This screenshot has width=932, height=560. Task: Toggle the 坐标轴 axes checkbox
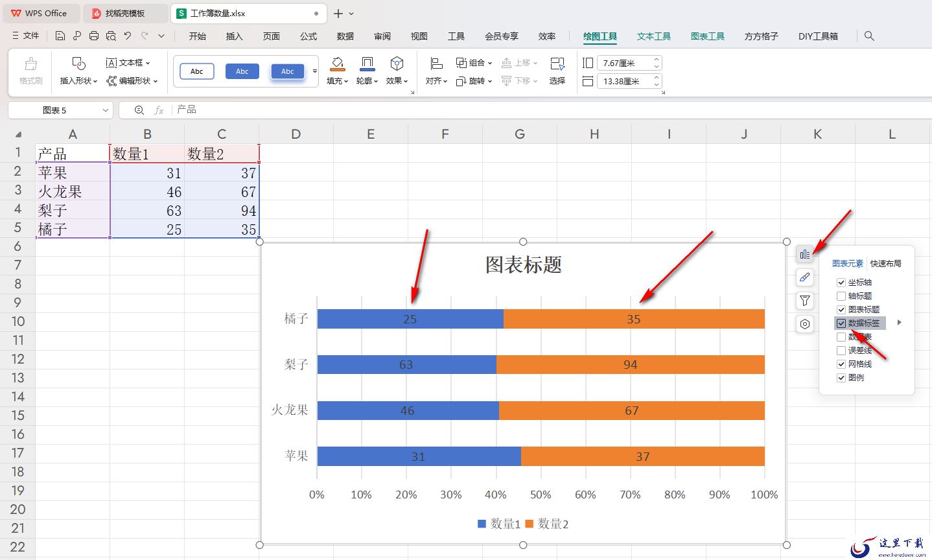click(x=841, y=283)
